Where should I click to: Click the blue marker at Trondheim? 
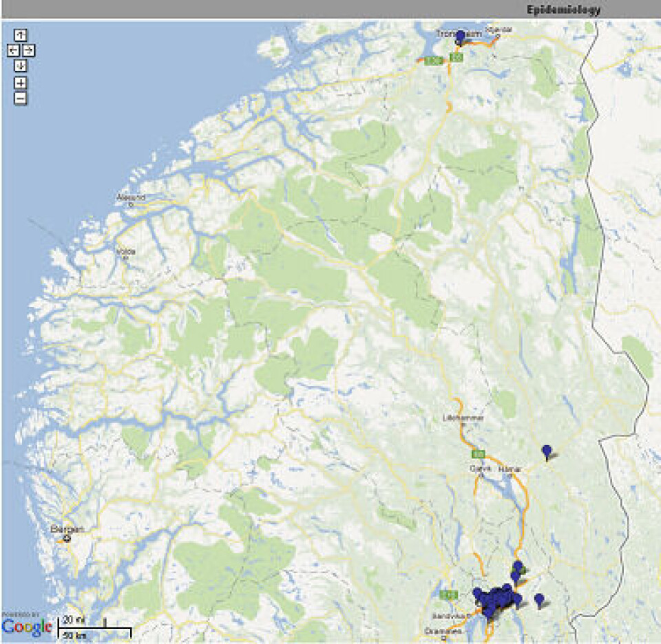click(460, 36)
